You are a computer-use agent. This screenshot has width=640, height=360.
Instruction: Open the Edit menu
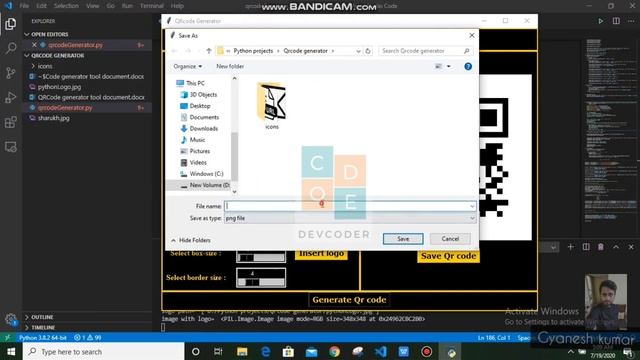pos(41,6)
